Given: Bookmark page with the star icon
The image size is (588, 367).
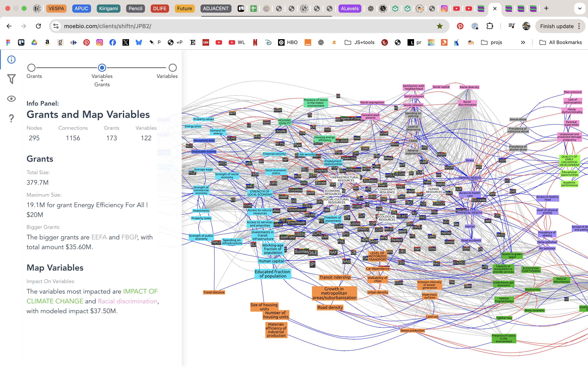Looking at the screenshot, I should (440, 26).
